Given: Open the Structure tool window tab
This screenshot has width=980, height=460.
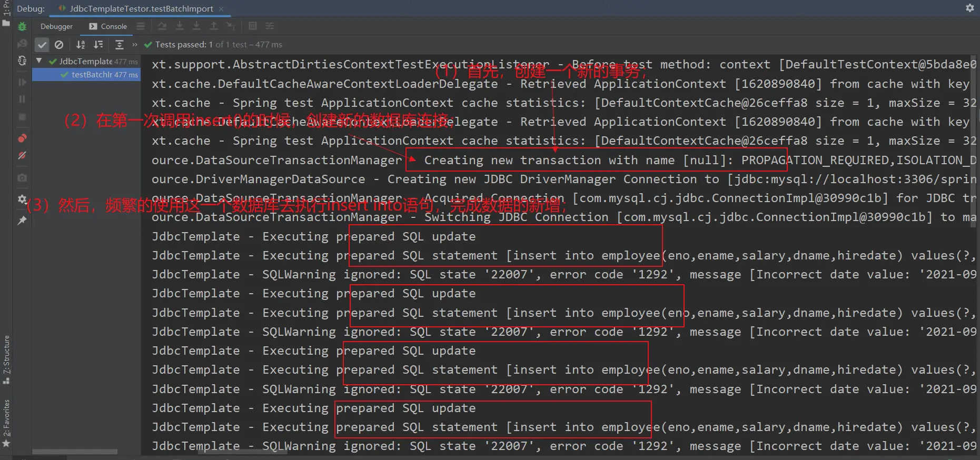Looking at the screenshot, I should click(6, 359).
